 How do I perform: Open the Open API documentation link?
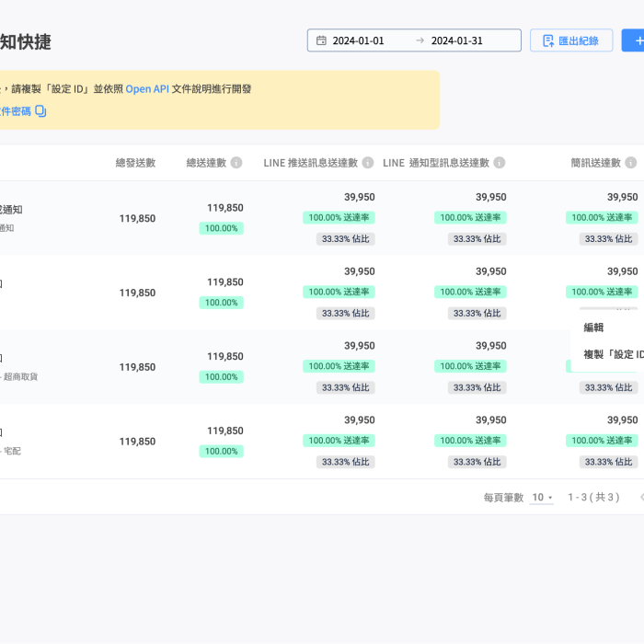pos(147,89)
